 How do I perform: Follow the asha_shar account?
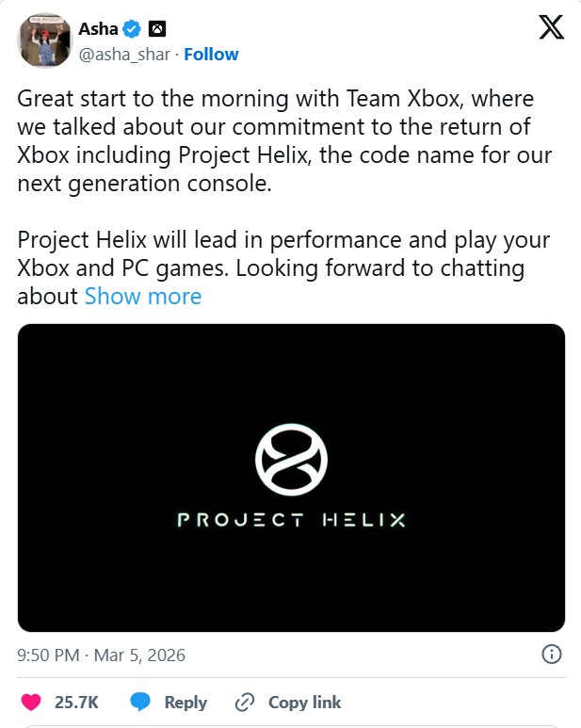pyautogui.click(x=211, y=55)
